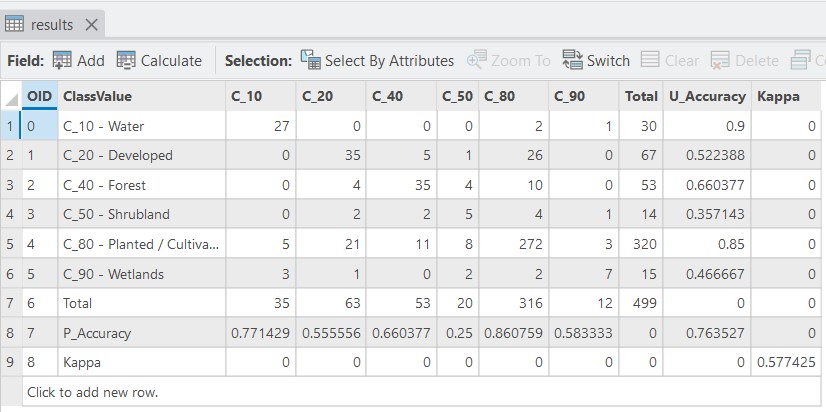Click the table icon on results tab

(15, 24)
